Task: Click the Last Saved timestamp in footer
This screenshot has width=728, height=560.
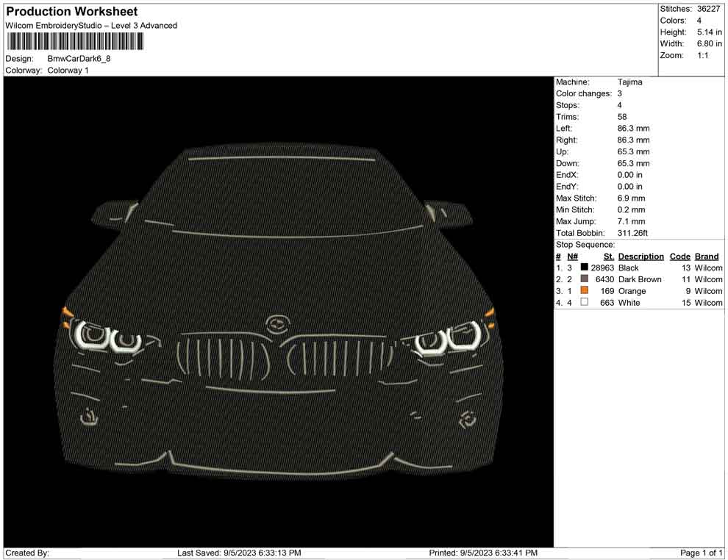Action: [x=239, y=553]
